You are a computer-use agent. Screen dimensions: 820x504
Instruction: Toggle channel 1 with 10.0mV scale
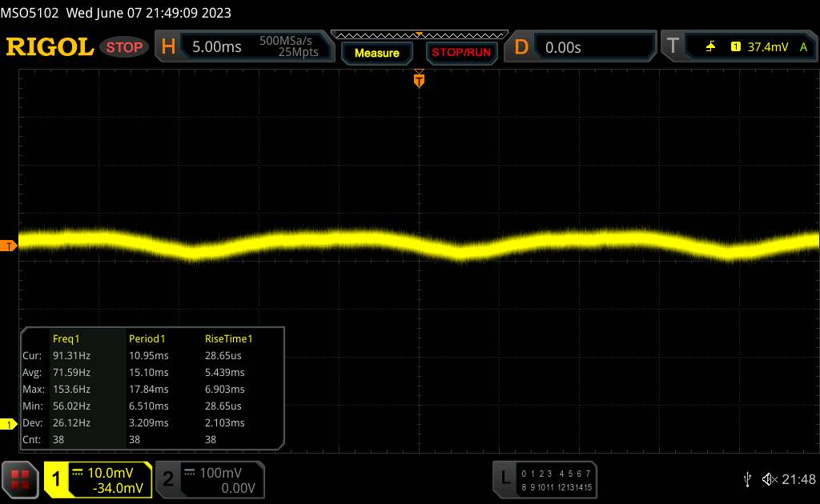click(98, 479)
